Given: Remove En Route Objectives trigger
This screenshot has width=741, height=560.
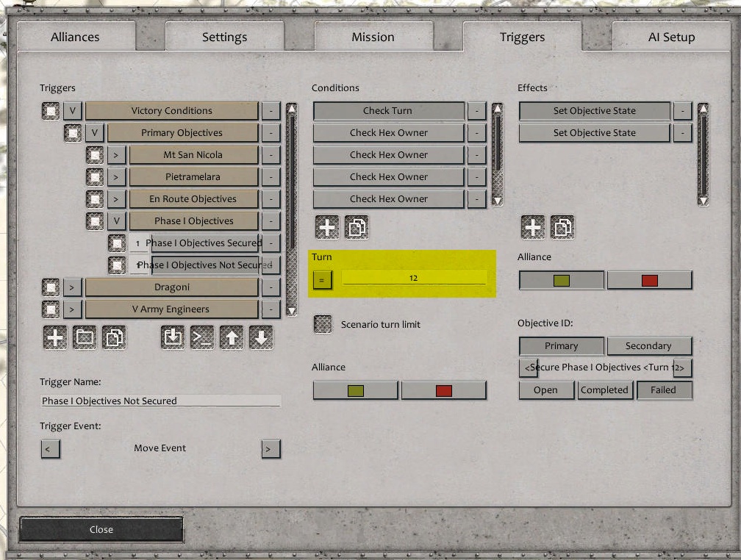Looking at the screenshot, I should (x=271, y=199).
